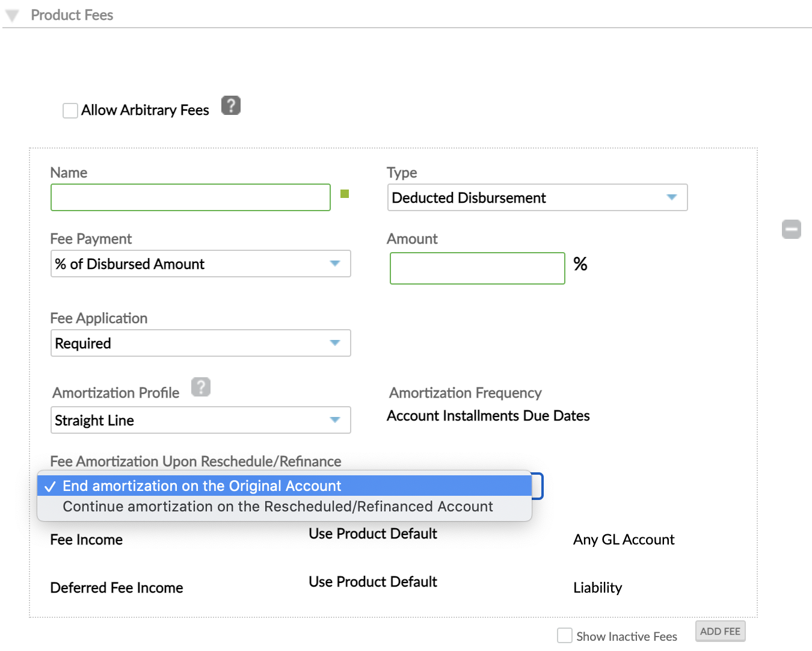Open the Amortization Profile help tooltip
Viewport: 812px width, 651px height.
(x=201, y=387)
